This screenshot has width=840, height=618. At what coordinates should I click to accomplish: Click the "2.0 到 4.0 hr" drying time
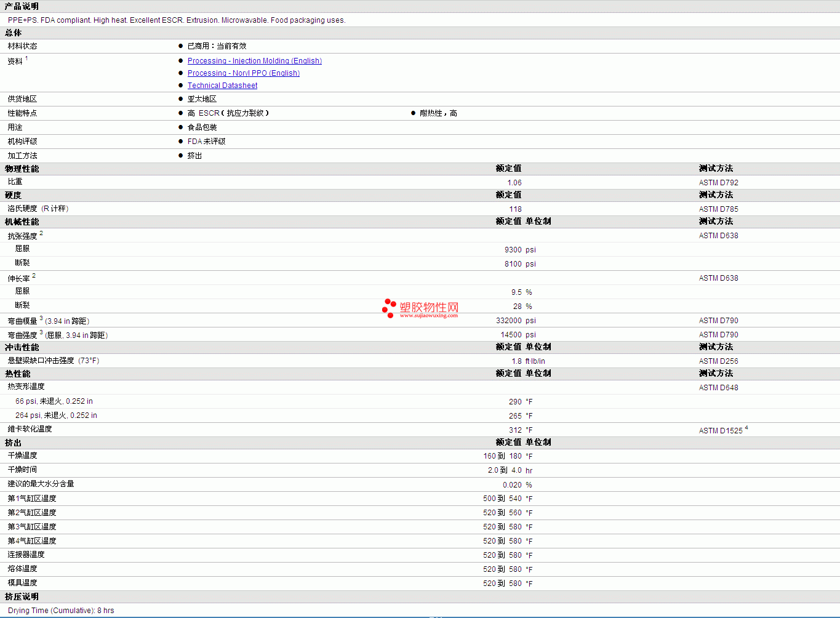click(510, 470)
